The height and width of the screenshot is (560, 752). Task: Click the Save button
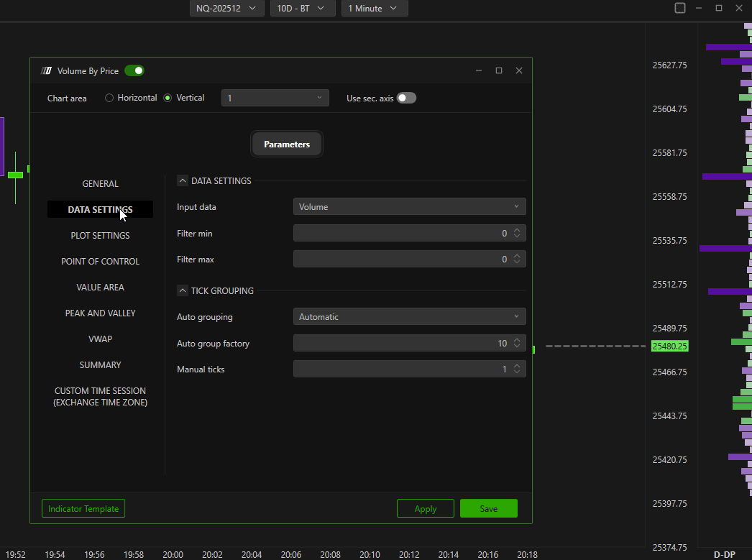(x=488, y=508)
